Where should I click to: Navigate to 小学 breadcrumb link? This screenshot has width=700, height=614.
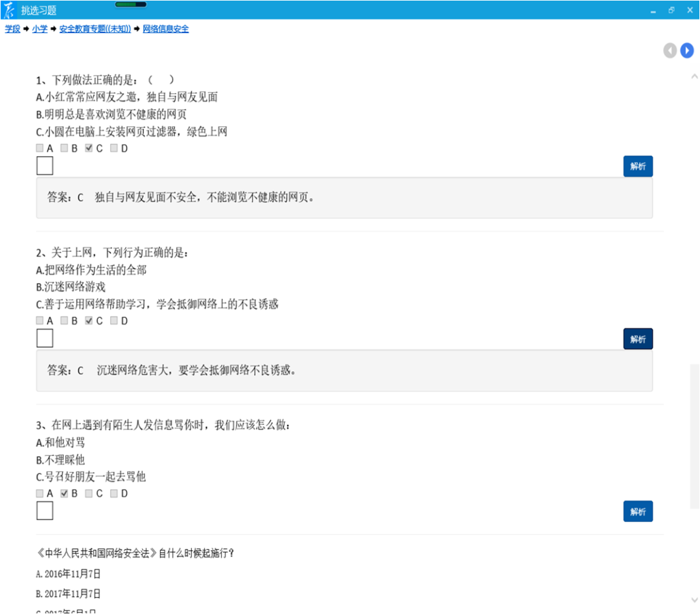[40, 29]
